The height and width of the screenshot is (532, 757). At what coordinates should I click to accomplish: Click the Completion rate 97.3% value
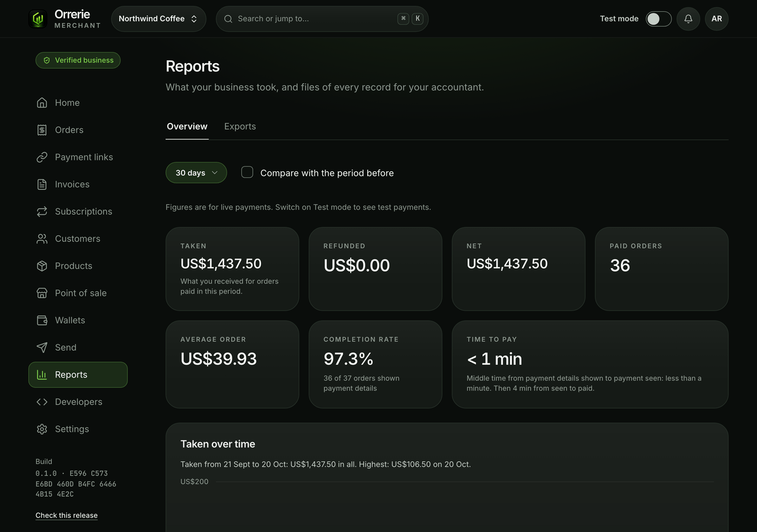click(348, 359)
